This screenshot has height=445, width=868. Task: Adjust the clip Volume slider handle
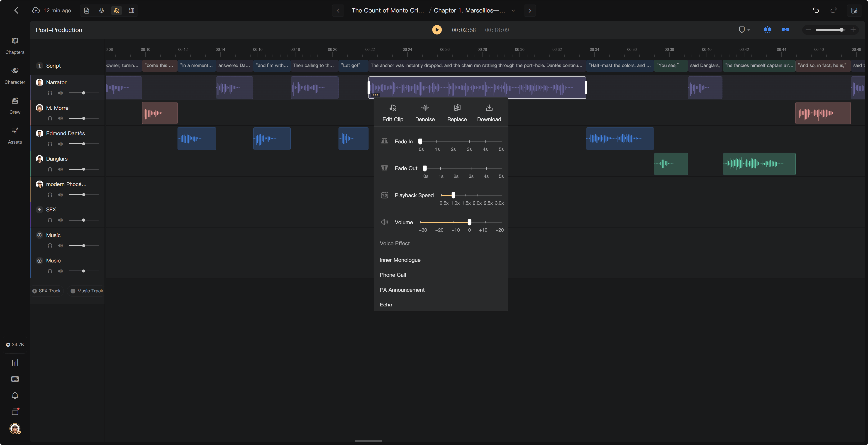[x=469, y=222]
